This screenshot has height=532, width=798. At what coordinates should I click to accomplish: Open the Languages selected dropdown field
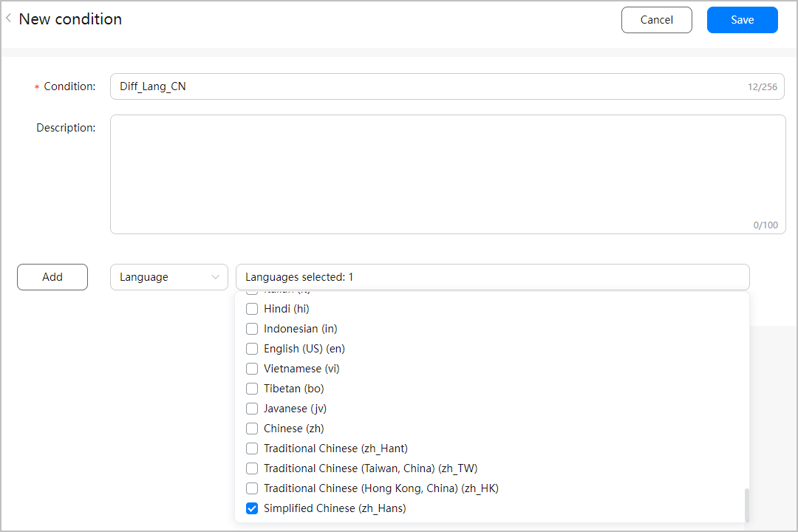pos(492,276)
